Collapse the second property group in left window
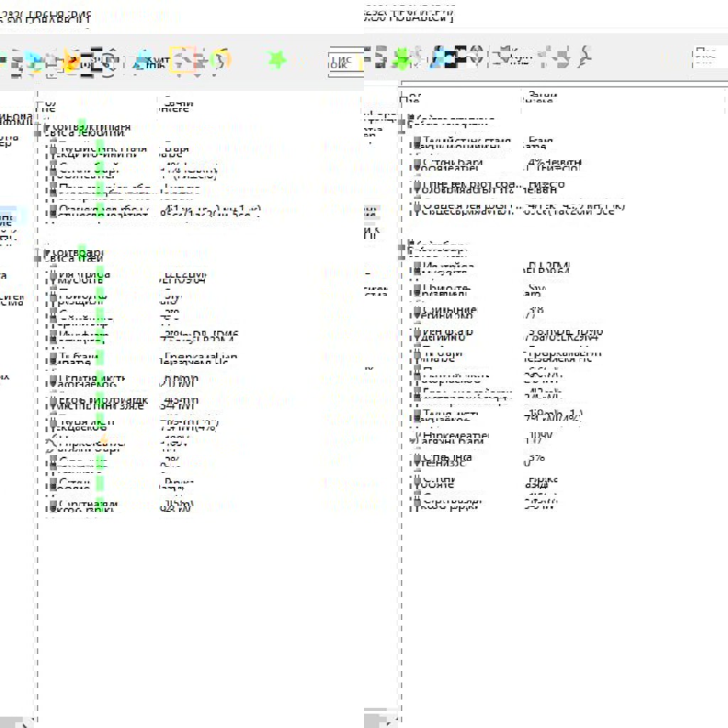The height and width of the screenshot is (728, 728). [46, 254]
